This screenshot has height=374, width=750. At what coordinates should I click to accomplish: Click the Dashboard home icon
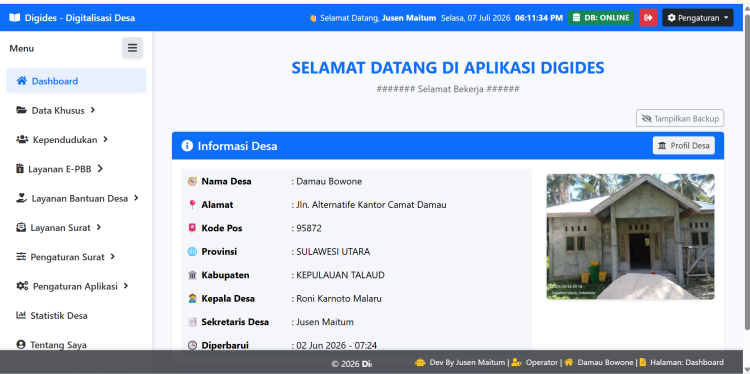(22, 81)
